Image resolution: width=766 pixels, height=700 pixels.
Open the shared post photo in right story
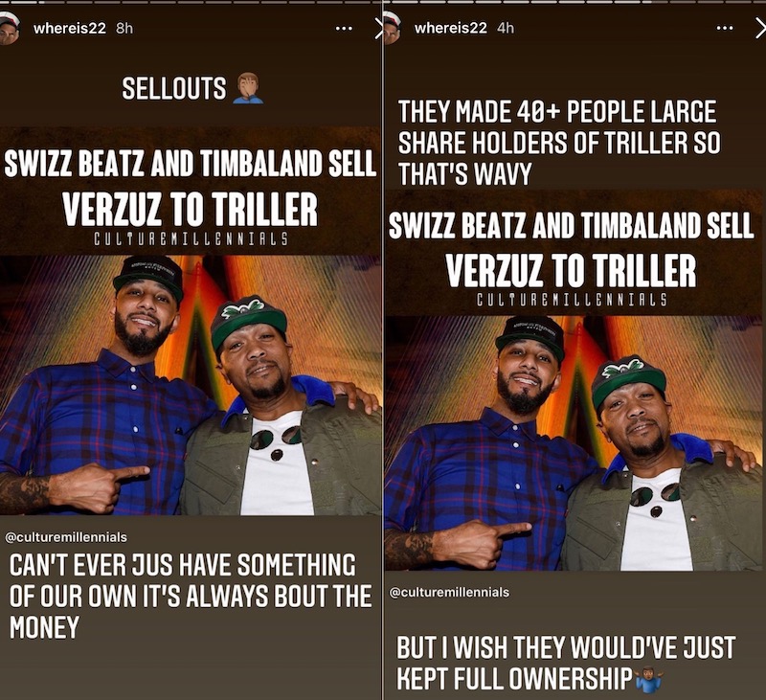[x=574, y=443]
